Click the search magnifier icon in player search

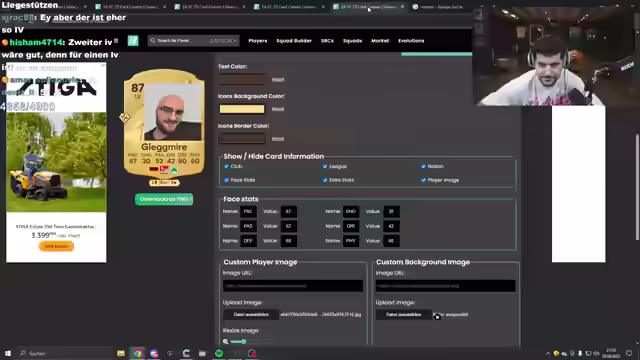153,41
